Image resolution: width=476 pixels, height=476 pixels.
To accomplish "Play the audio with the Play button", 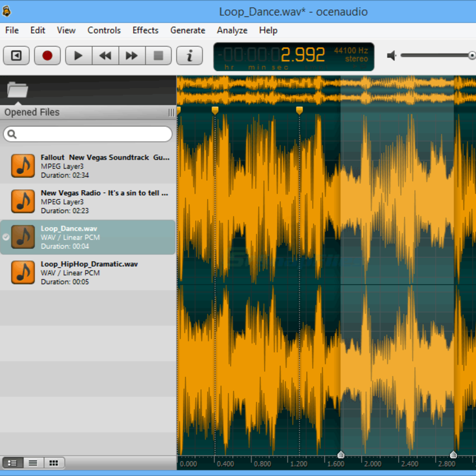I will (x=79, y=55).
